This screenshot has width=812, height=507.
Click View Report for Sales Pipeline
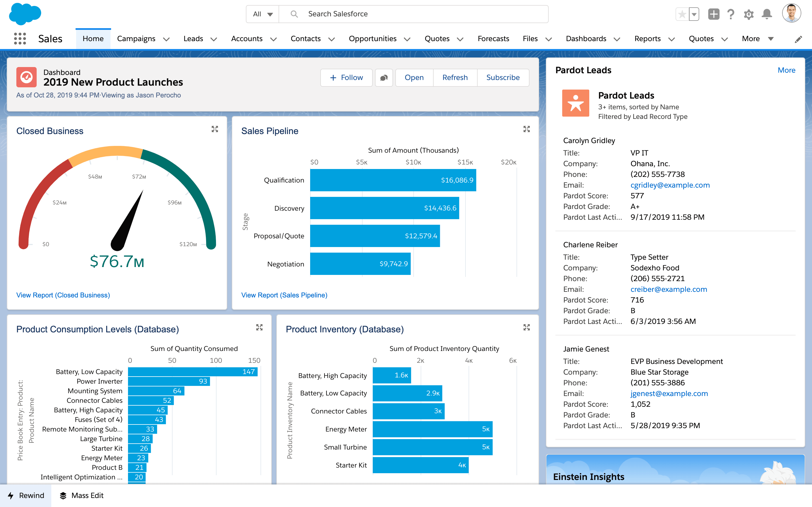click(x=284, y=294)
